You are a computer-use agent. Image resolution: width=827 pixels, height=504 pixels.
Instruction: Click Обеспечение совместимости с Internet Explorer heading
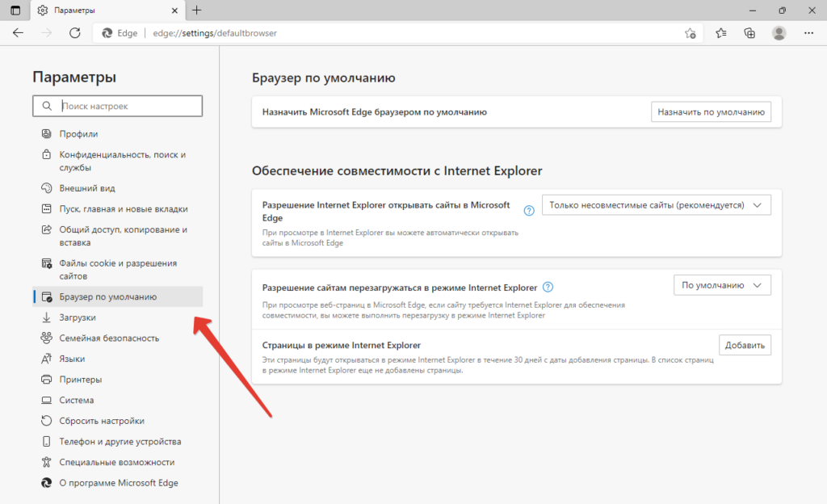[x=397, y=170]
